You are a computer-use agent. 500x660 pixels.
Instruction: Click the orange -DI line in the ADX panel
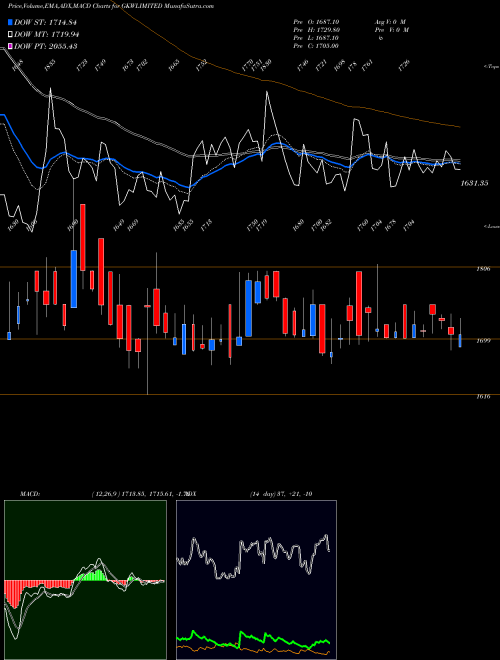pos(253,649)
